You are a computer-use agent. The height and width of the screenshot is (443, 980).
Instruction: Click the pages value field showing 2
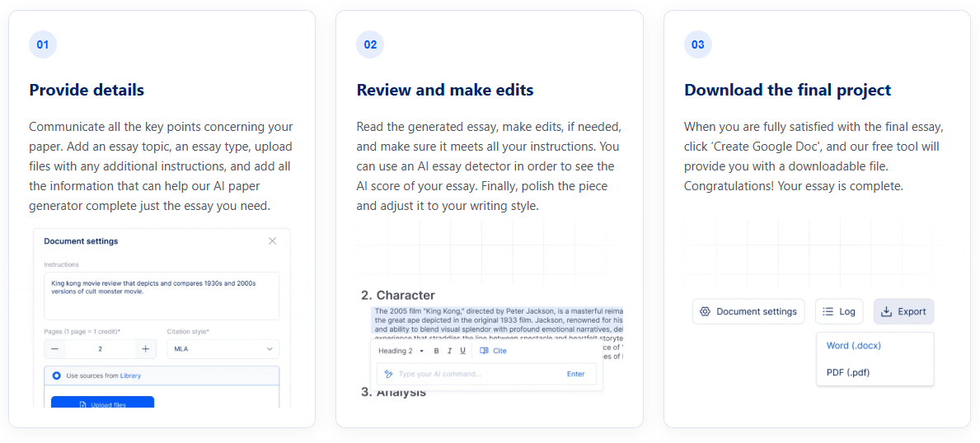point(100,348)
